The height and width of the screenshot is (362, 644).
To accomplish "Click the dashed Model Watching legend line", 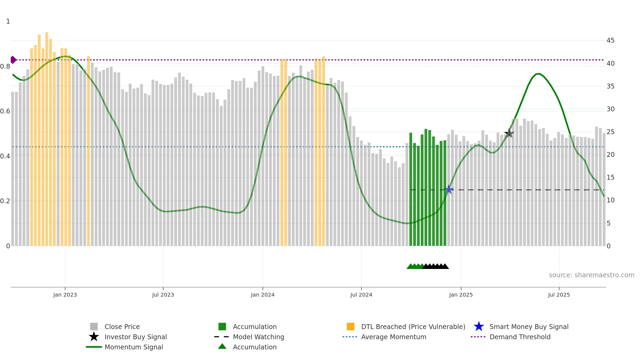I will 222,337.
